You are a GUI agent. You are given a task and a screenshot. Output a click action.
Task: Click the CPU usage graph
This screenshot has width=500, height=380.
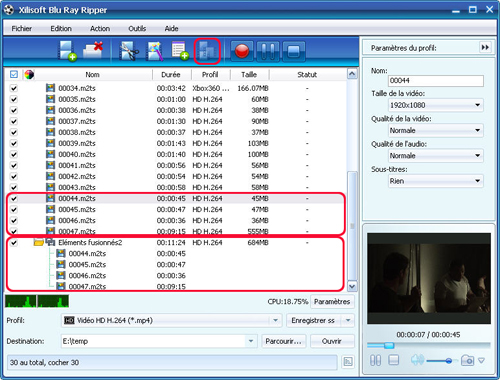point(37,301)
